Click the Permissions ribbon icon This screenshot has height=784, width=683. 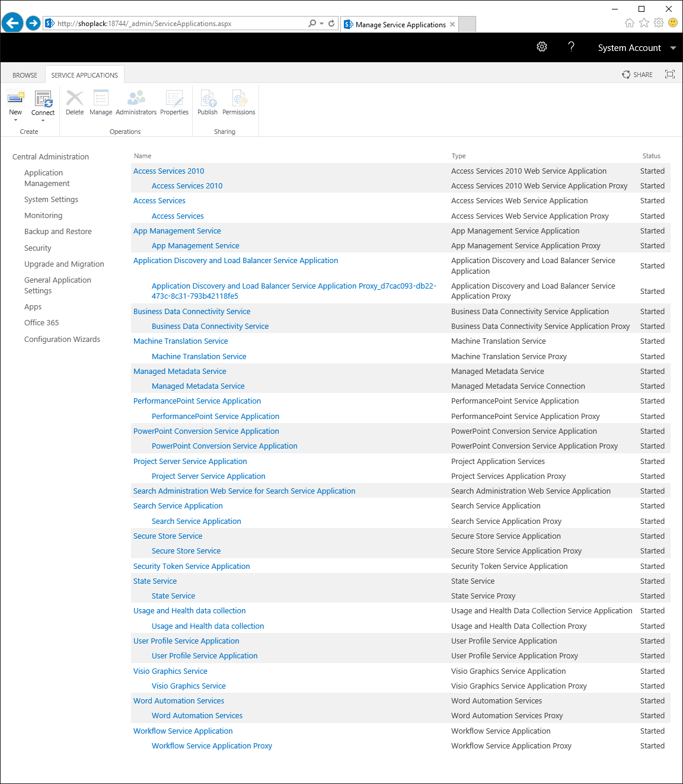pos(239,98)
